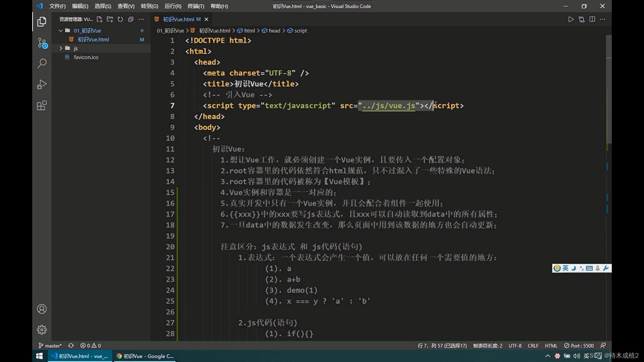
Task: Open the Source Control view
Action: click(42, 43)
